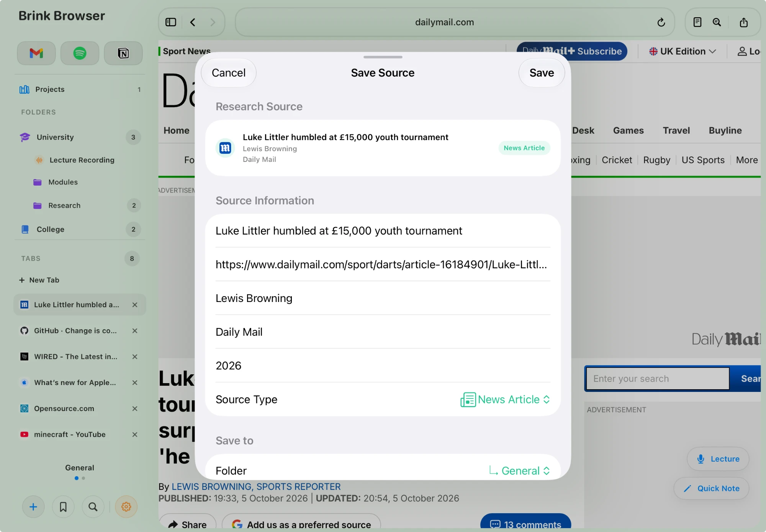Open Projects in the sidebar

pyautogui.click(x=80, y=89)
